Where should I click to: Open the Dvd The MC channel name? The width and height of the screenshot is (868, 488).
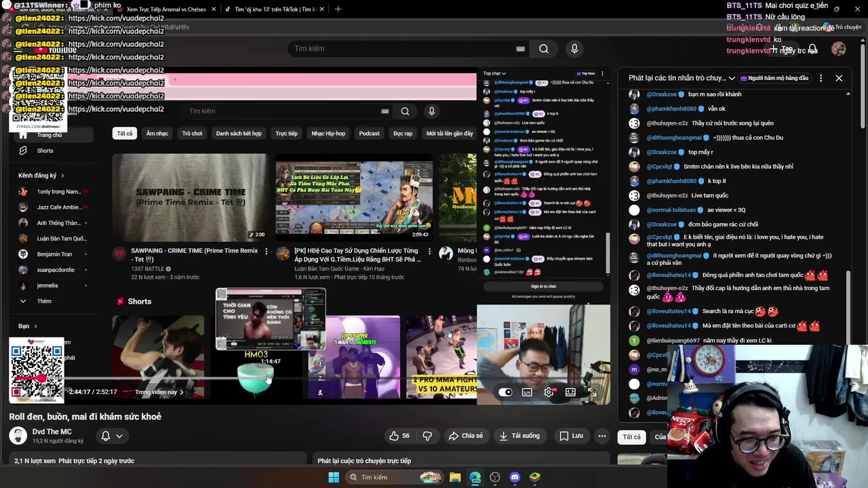tap(52, 432)
